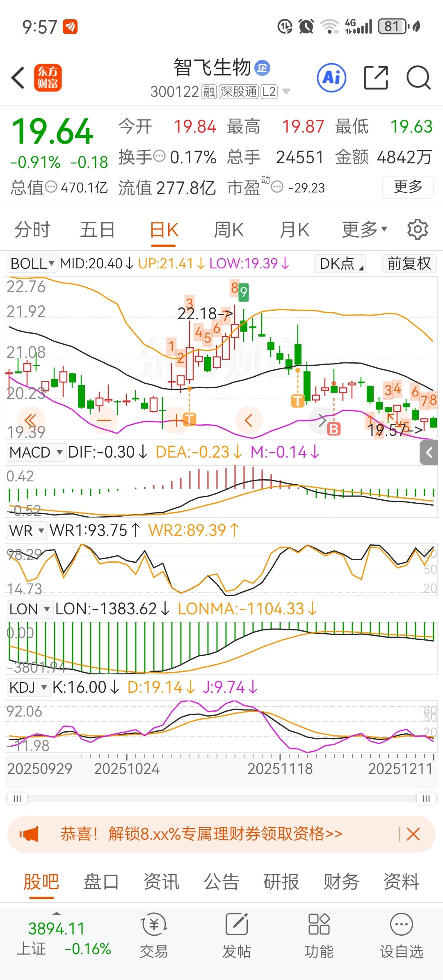Tap 更多 button for more quote data
The width and height of the screenshot is (443, 980).
click(x=408, y=187)
